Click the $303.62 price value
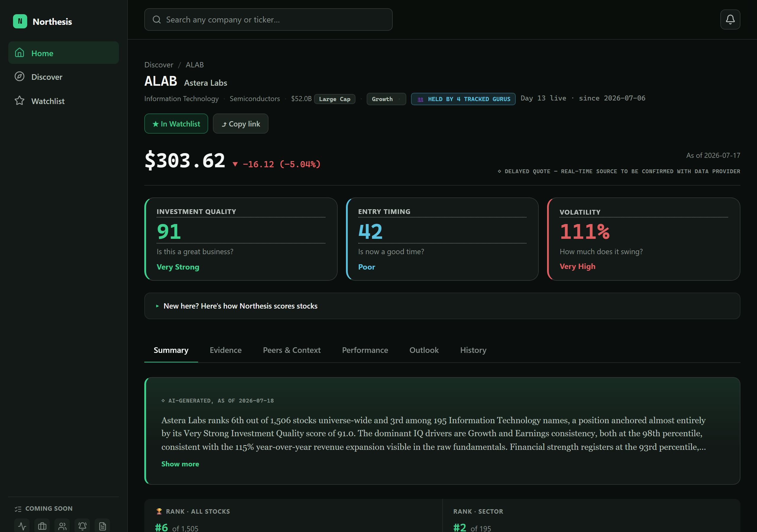 click(185, 160)
